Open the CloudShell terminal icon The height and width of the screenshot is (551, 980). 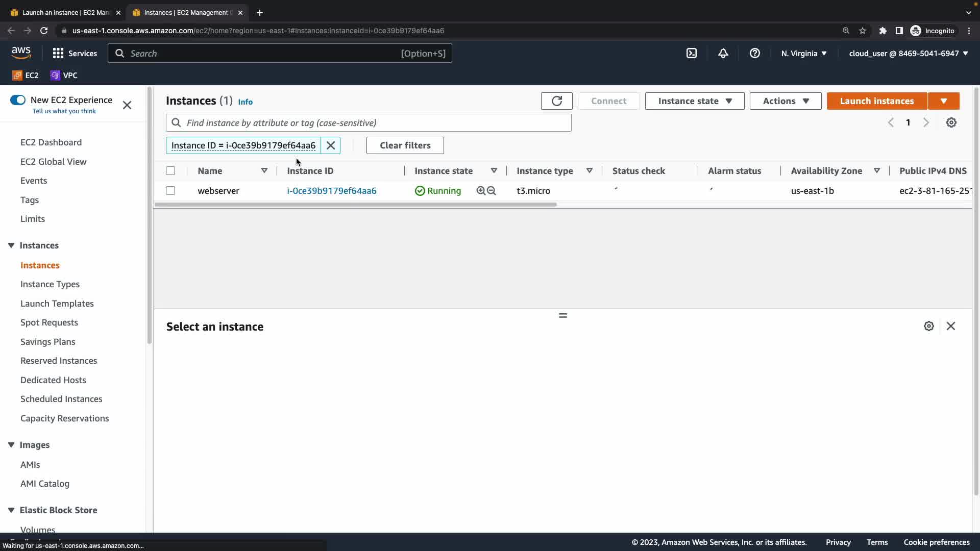(692, 53)
